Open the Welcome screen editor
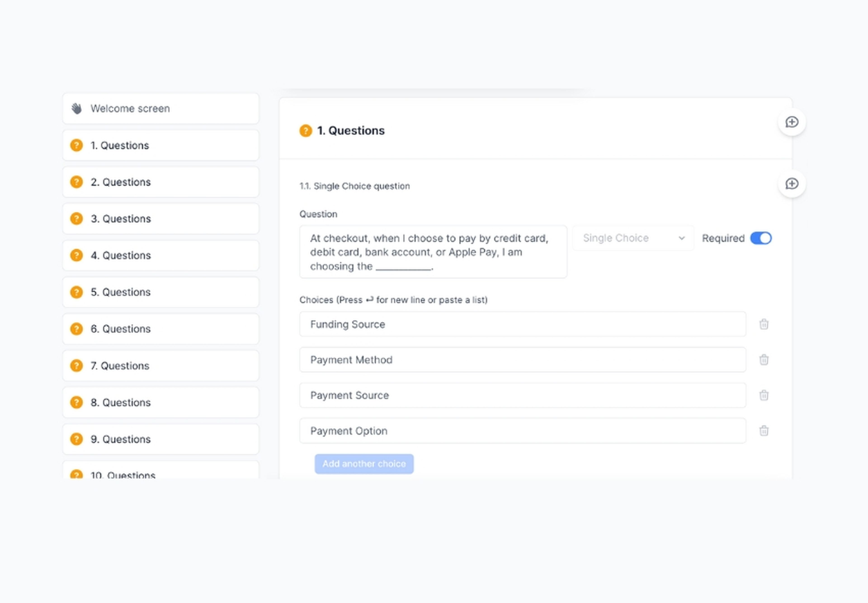 click(160, 108)
